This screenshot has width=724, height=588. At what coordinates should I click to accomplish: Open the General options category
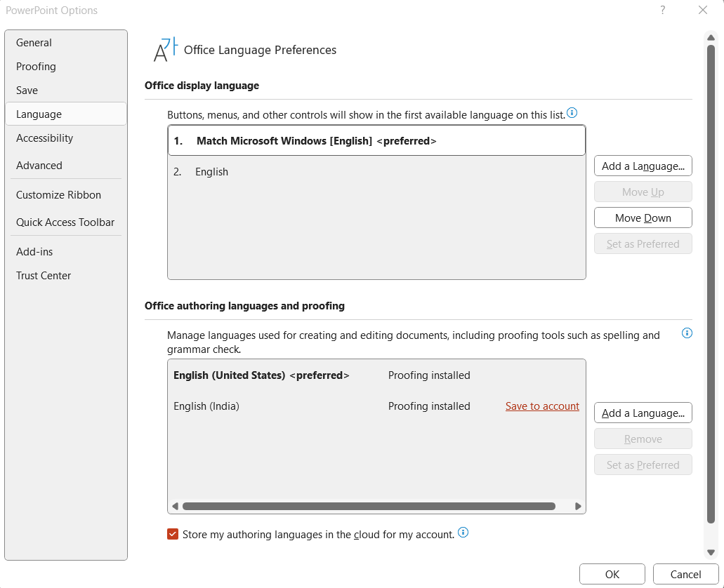pyautogui.click(x=65, y=43)
